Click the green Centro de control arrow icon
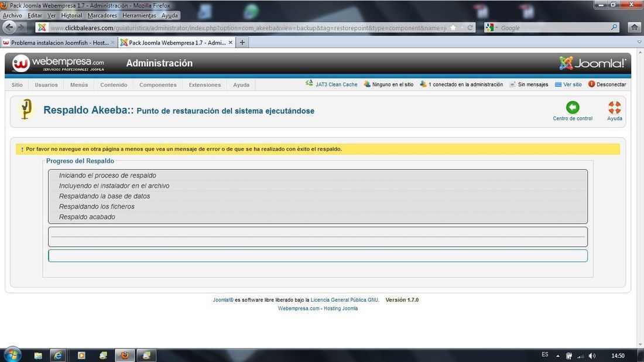This screenshot has width=644, height=362. point(573,107)
